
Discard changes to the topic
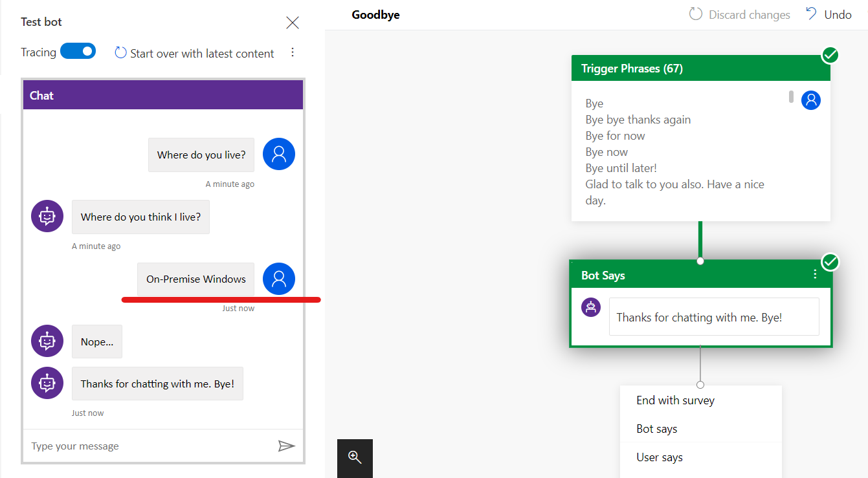point(749,15)
